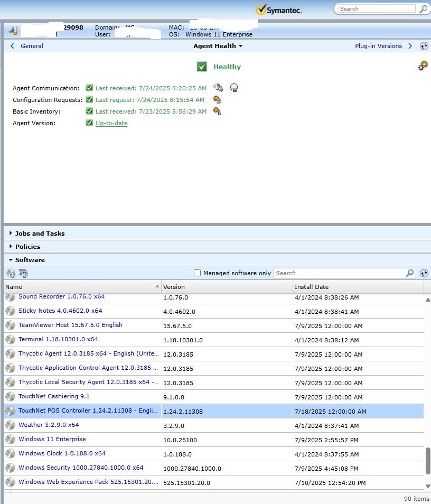
Task: Focus the Software section search field
Action: tap(340, 273)
